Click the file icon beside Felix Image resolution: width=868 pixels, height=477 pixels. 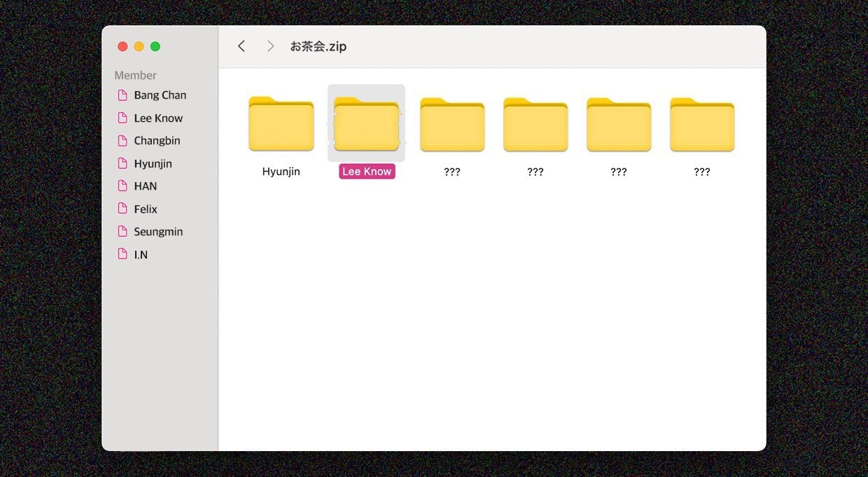coord(122,209)
